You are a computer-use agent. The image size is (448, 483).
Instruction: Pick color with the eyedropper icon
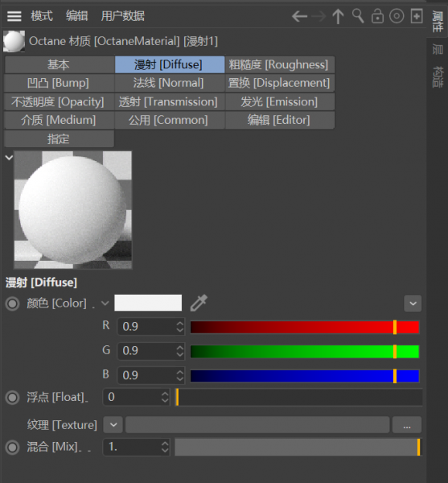[x=199, y=303]
